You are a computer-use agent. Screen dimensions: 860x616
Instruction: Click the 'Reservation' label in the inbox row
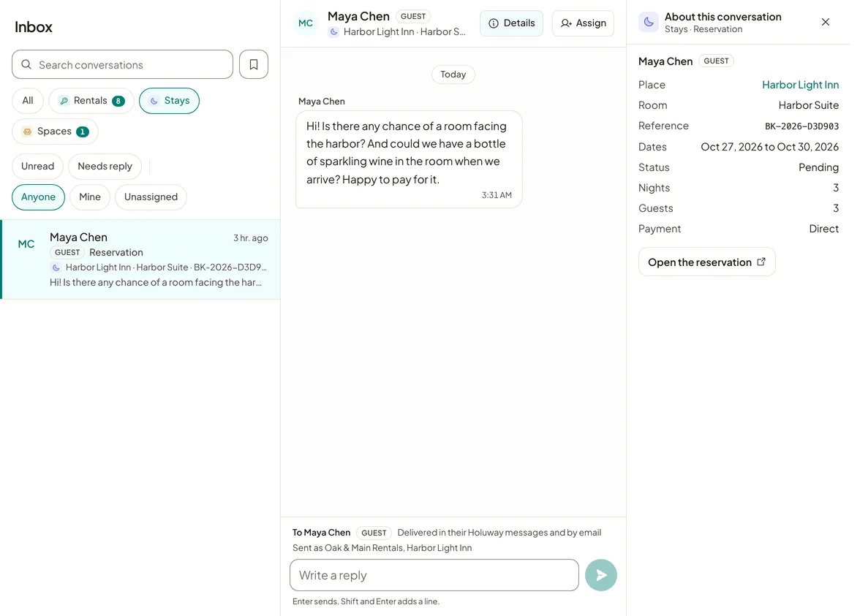click(116, 252)
